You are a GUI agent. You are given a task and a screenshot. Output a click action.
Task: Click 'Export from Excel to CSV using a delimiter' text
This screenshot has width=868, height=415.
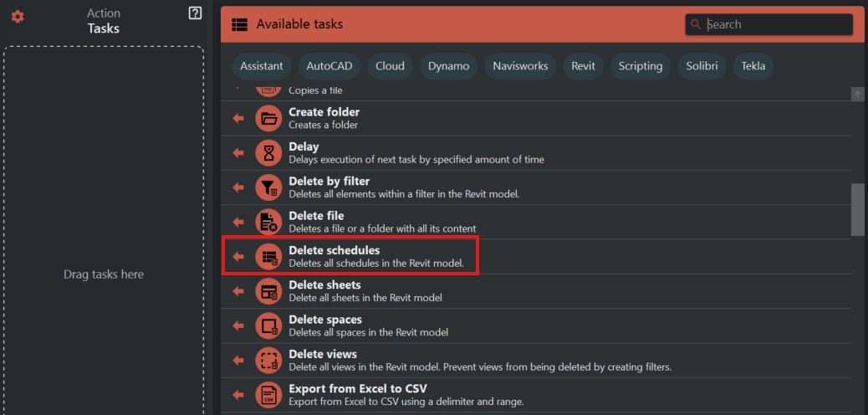(406, 402)
